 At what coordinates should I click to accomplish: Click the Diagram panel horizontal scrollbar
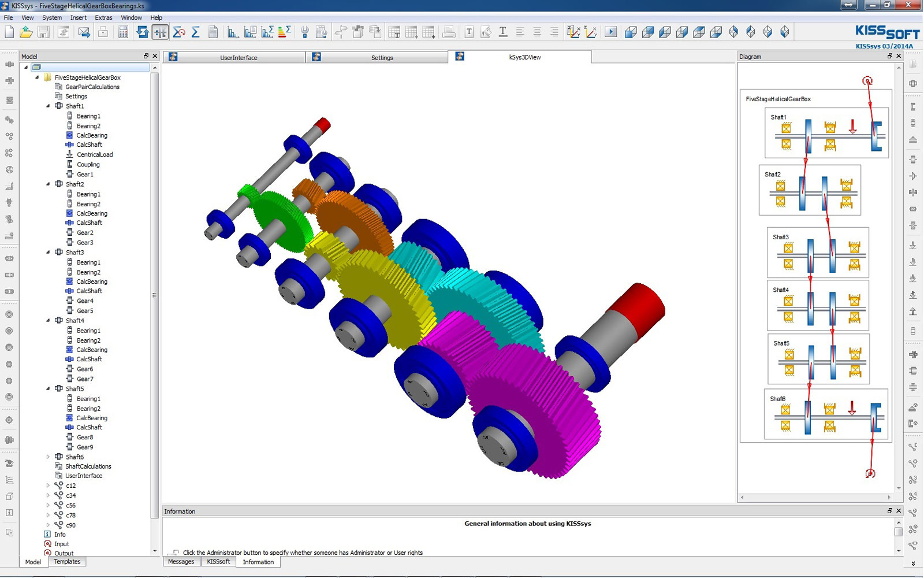815,497
